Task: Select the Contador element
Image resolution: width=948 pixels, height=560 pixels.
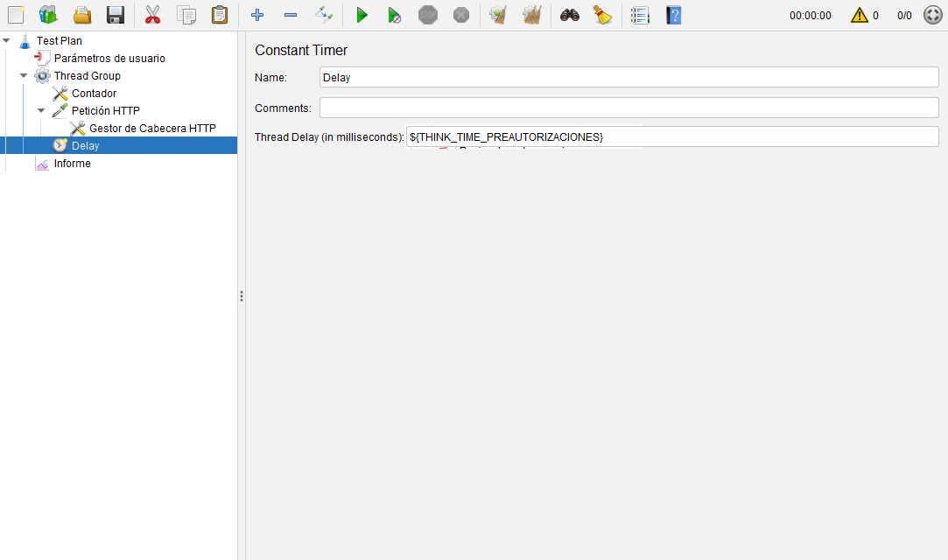Action: coord(92,93)
